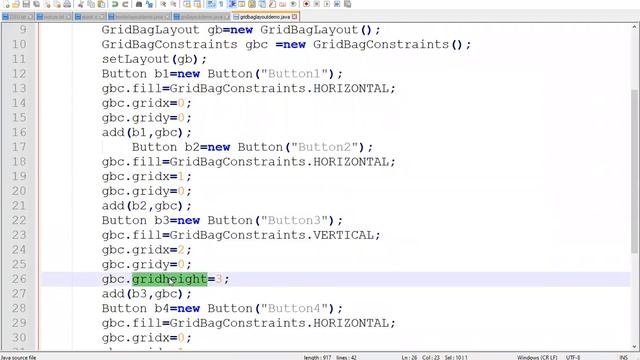640x360 pixels.
Task: Click line number 17 in the margin
Action: click(x=19, y=147)
